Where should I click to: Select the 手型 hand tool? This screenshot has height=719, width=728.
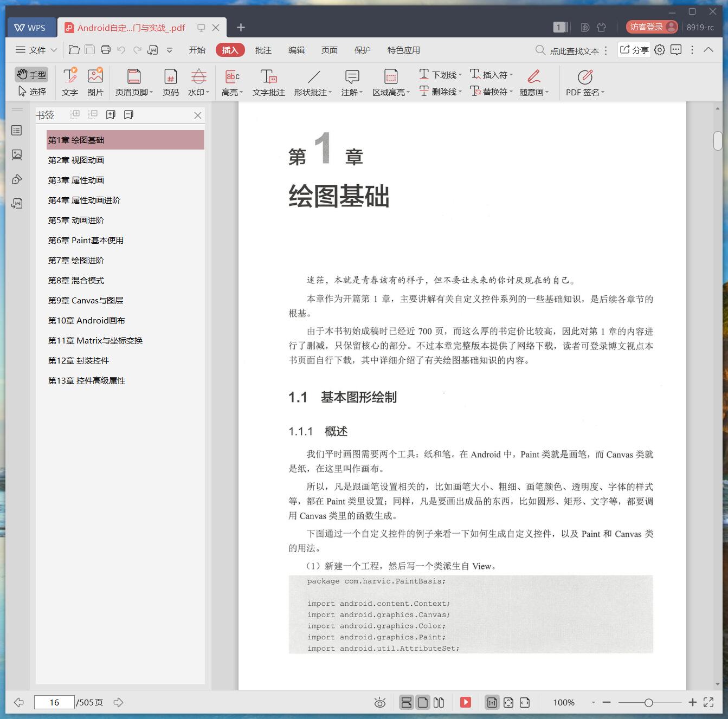[x=31, y=74]
